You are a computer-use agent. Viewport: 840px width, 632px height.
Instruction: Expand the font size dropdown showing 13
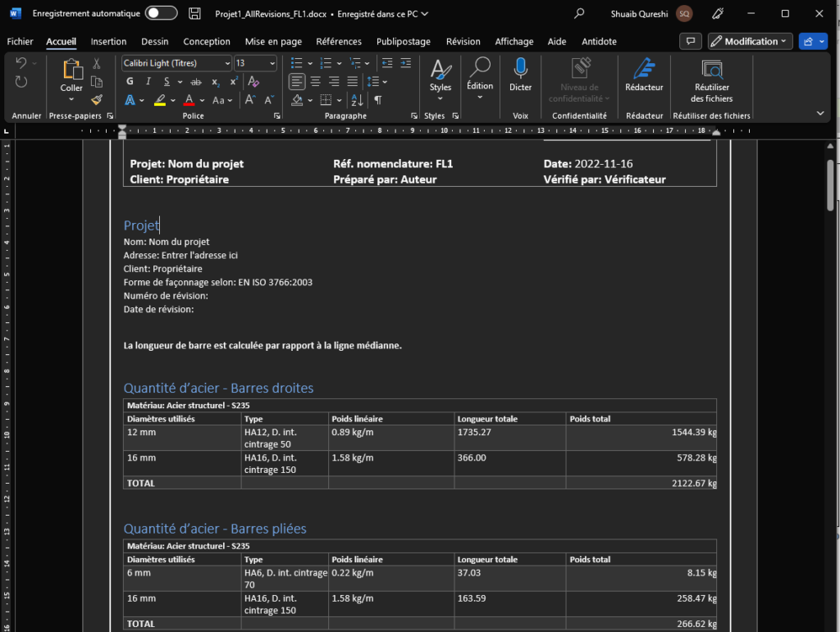272,63
